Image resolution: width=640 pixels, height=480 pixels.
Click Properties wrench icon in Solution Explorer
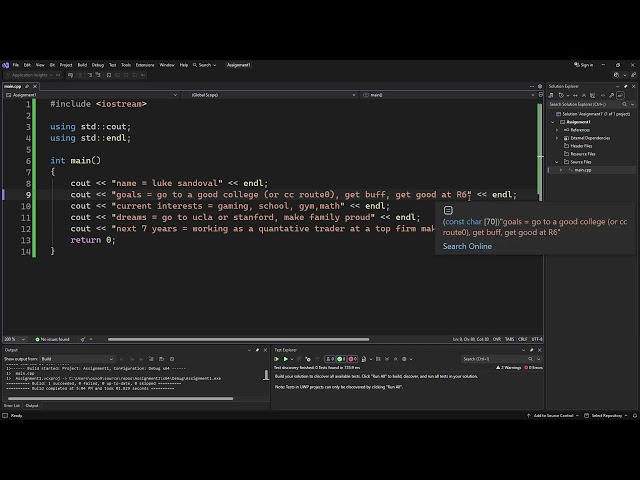pyautogui.click(x=611, y=95)
